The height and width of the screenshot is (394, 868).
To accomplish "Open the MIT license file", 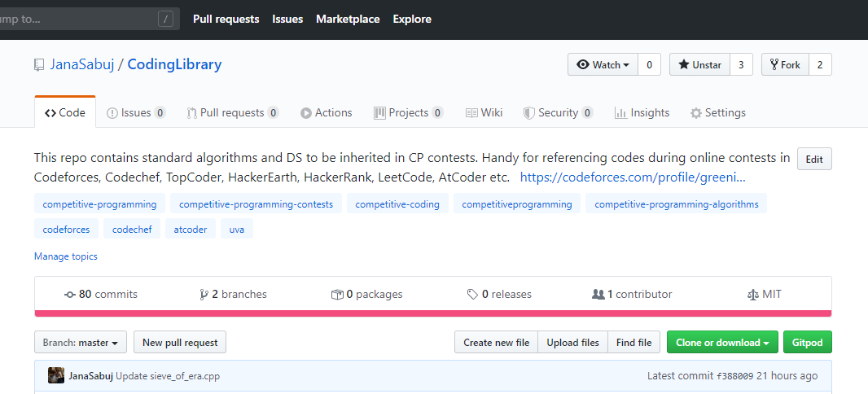I will [x=765, y=295].
